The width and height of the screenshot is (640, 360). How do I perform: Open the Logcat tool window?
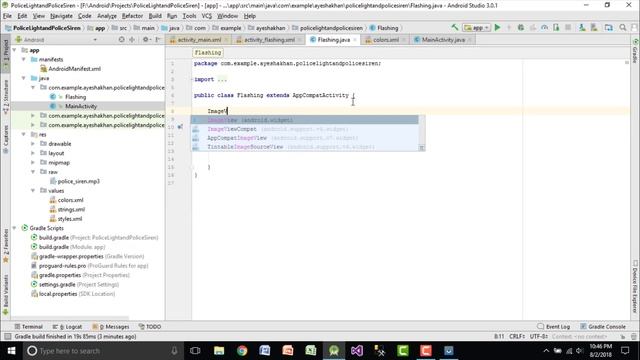(67, 327)
